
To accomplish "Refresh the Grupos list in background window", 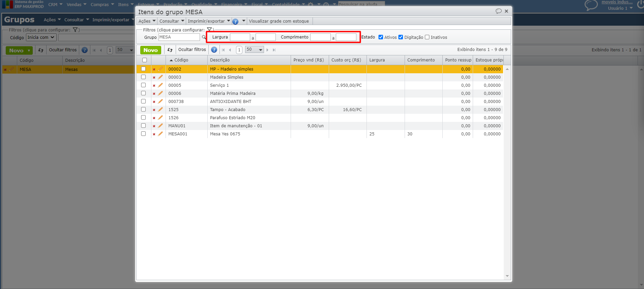I will (x=41, y=50).
